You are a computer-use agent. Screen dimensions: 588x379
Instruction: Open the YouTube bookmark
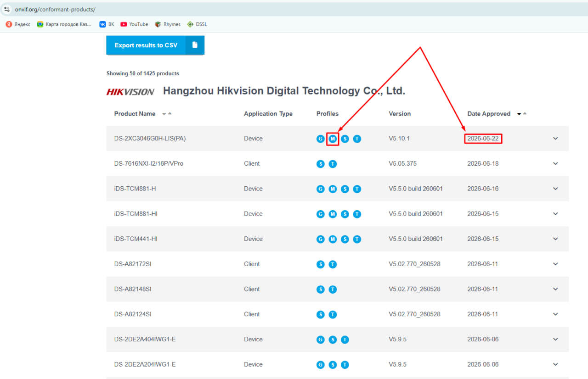click(134, 24)
